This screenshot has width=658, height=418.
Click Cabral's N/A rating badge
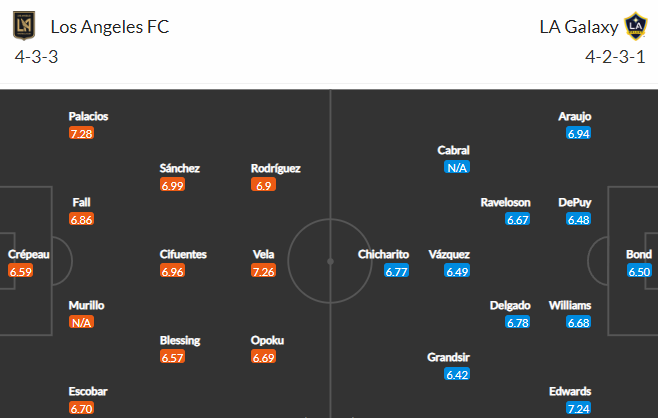click(x=457, y=168)
